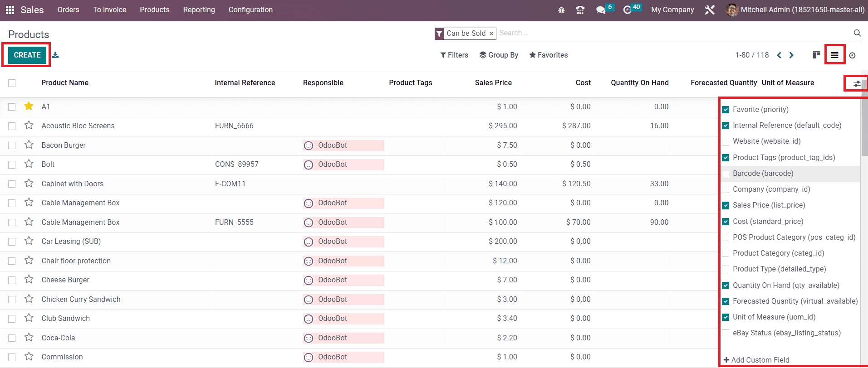Click the CREATE button
The width and height of the screenshot is (868, 368).
tap(27, 55)
